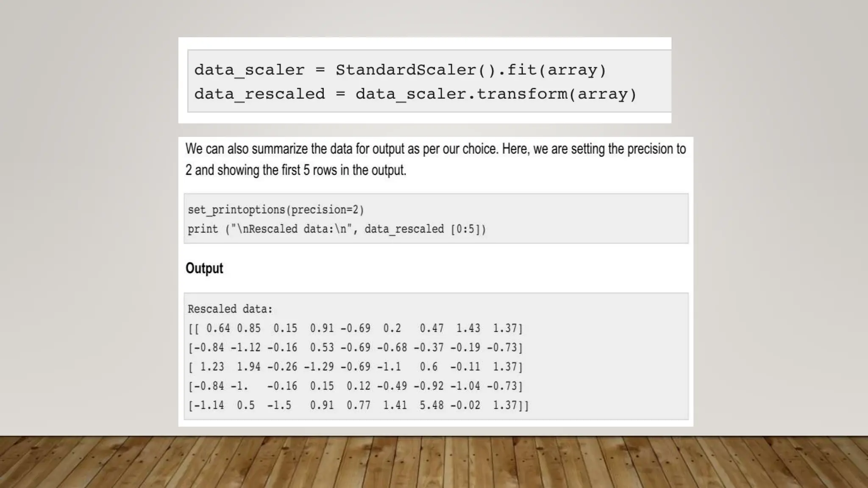This screenshot has height=488, width=868.
Task: Click the output row containing -1.12
Action: tap(355, 348)
